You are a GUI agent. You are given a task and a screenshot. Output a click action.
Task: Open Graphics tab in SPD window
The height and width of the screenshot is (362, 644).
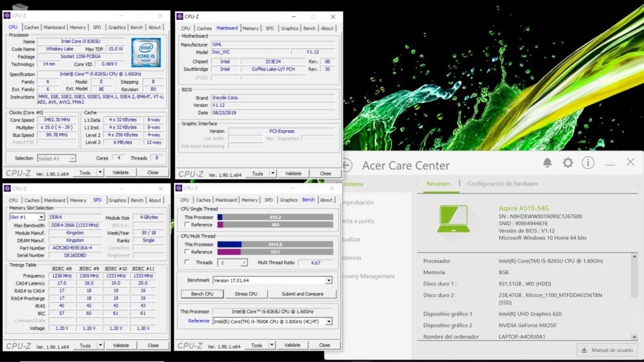(117, 200)
